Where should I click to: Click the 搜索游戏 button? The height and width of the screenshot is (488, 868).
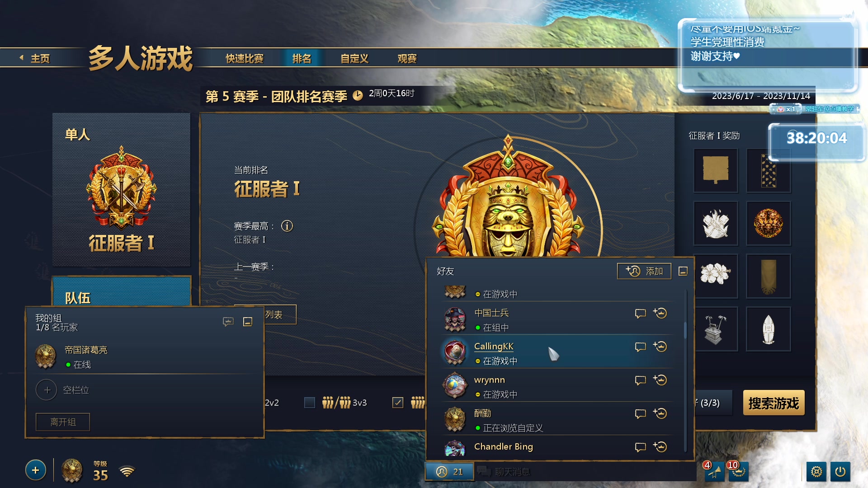774,403
